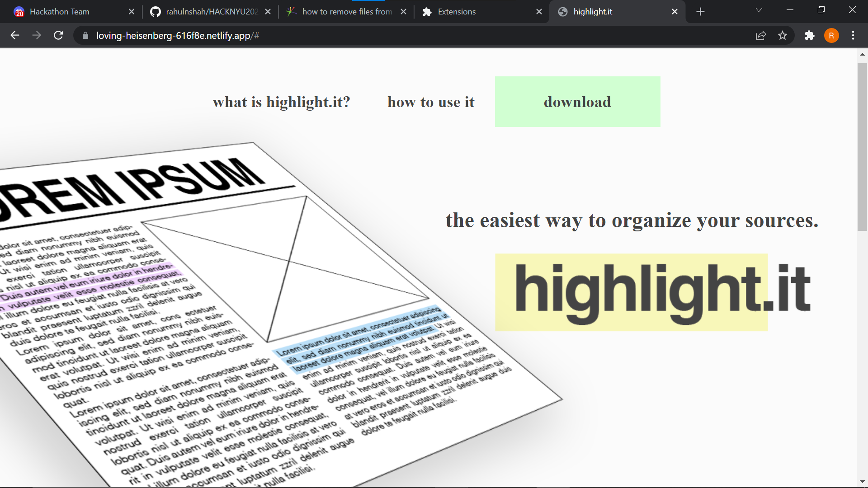Click the scrollbar up arrow
This screenshot has height=488, width=868.
[x=862, y=54]
